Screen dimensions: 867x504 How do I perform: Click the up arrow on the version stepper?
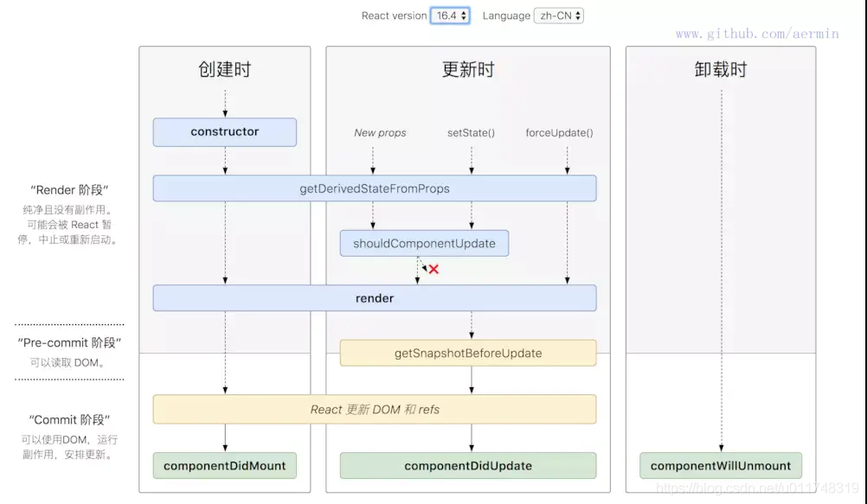464,11
